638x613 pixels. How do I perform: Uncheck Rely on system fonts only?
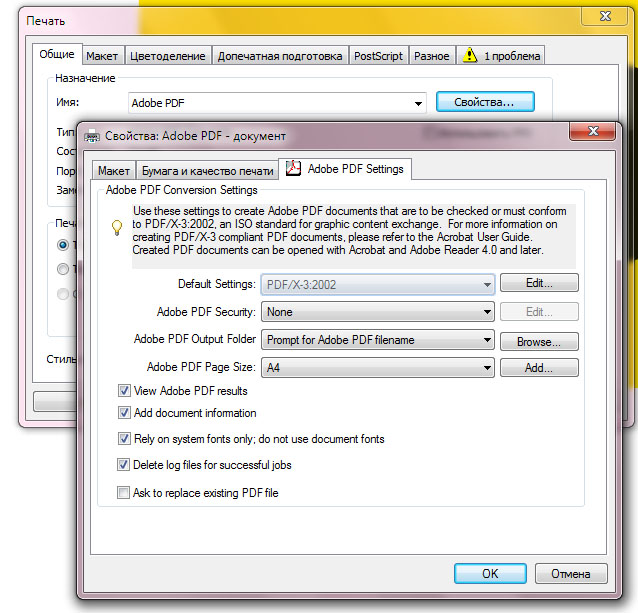(x=124, y=438)
